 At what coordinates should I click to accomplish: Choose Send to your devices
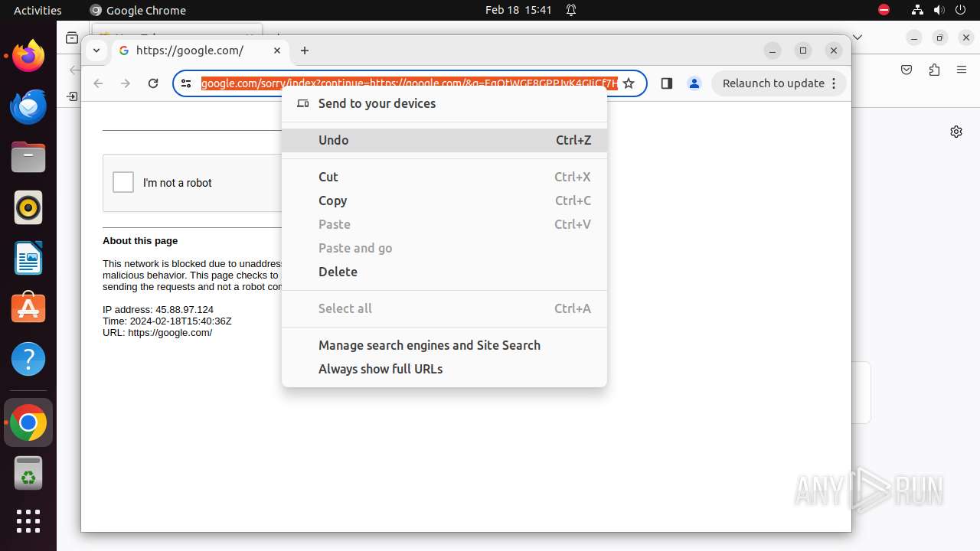coord(444,103)
